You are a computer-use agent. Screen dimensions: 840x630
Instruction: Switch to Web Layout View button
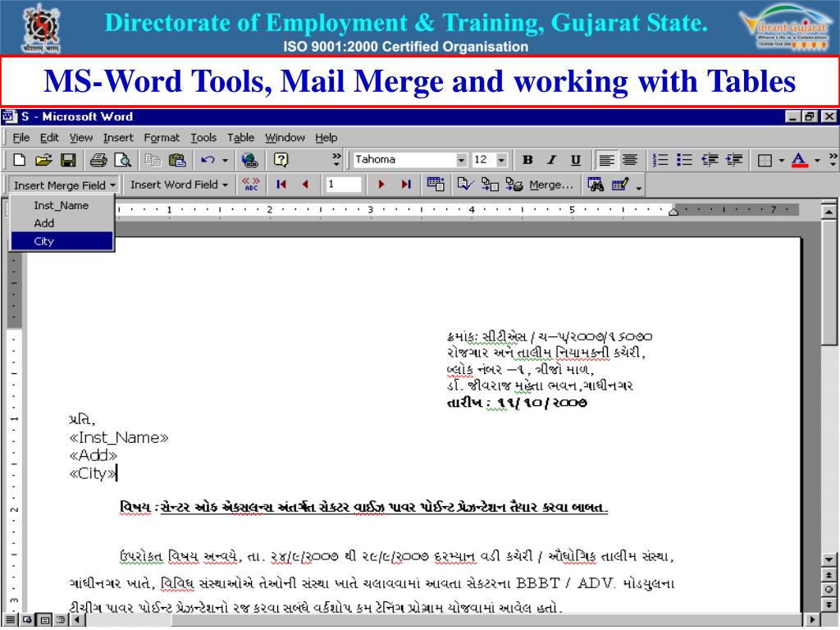tap(27, 620)
